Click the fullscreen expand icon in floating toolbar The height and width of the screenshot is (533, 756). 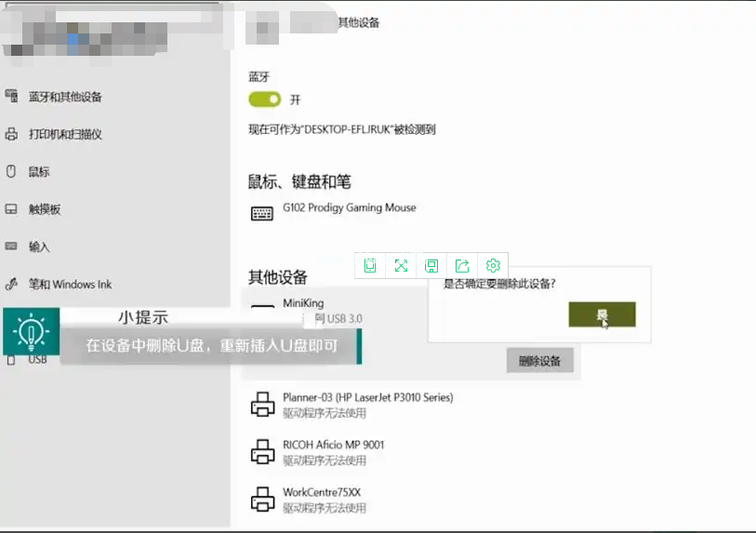coord(401,266)
